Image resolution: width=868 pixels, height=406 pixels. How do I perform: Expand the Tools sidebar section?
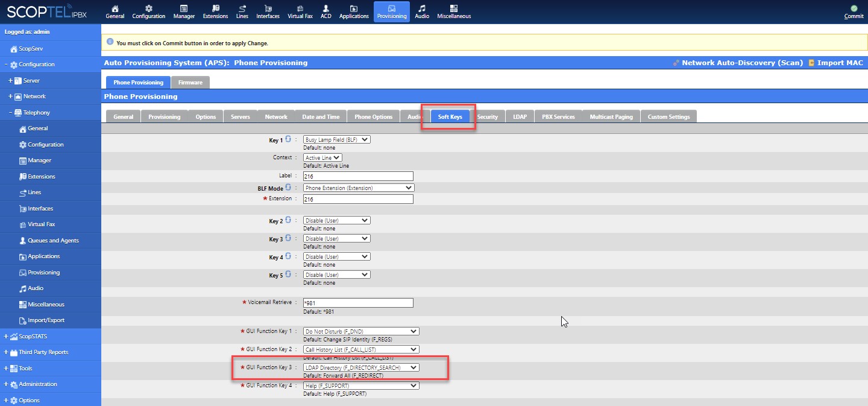coord(6,369)
